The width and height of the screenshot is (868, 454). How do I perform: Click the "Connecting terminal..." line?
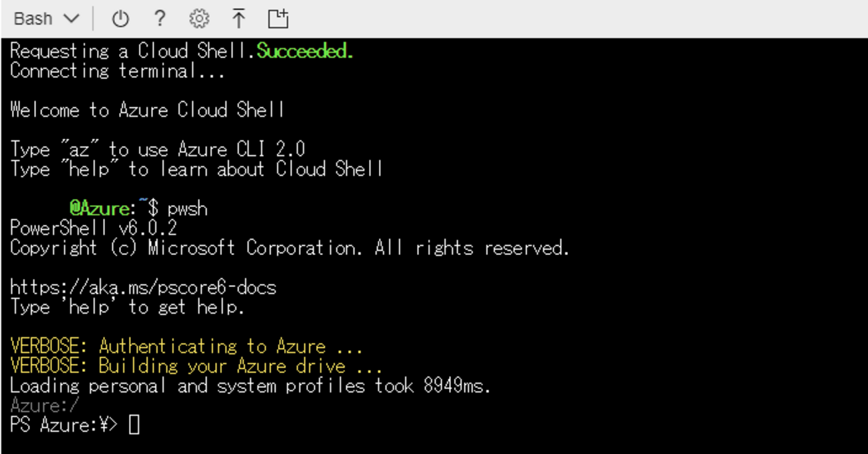pos(117,71)
